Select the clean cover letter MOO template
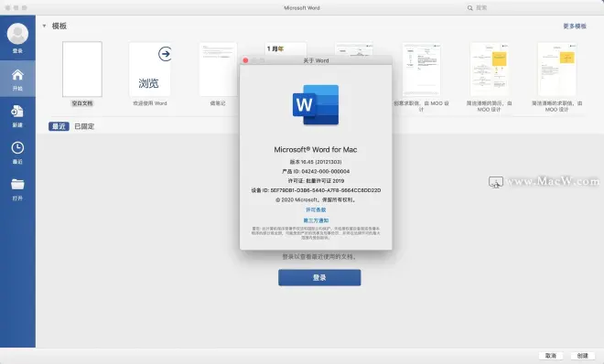This screenshot has height=364, width=604. coord(557,70)
